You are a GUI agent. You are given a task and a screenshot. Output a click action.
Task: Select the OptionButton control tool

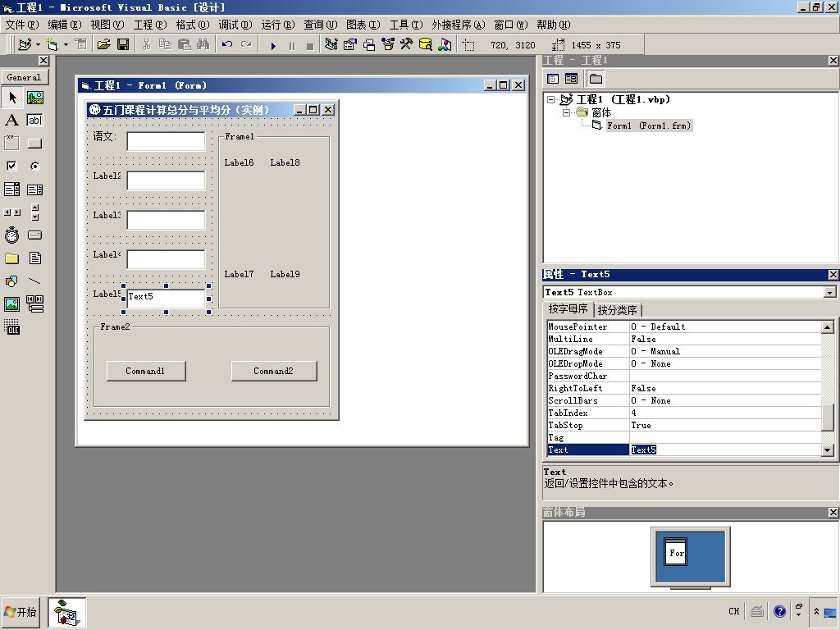(34, 166)
